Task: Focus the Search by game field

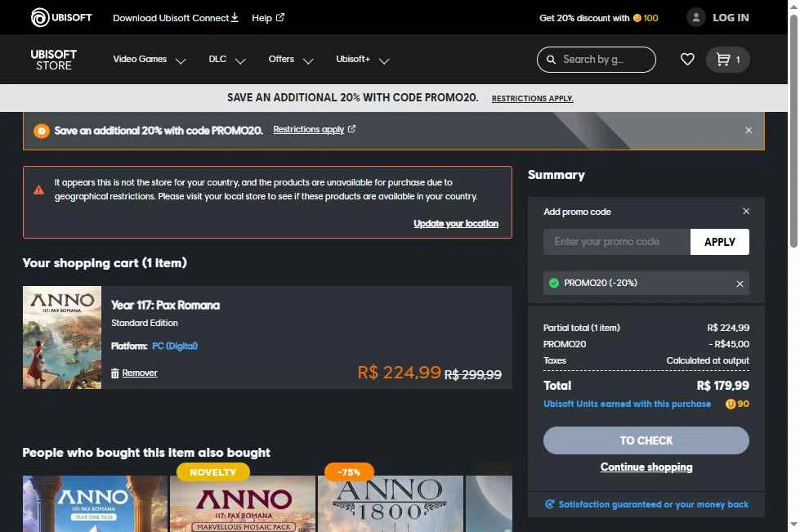Action: (596, 60)
